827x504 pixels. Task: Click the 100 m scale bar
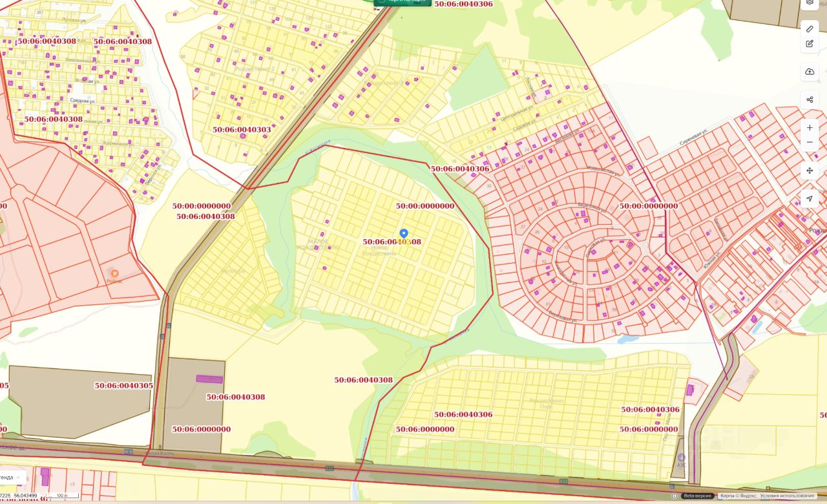(61, 496)
